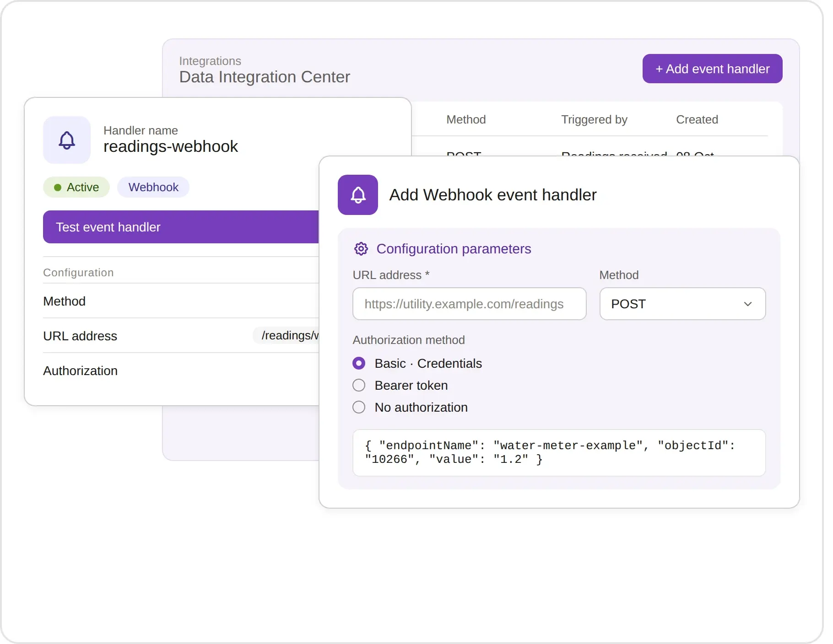Click the + Add event handler button
The width and height of the screenshot is (833, 644).
coord(712,69)
